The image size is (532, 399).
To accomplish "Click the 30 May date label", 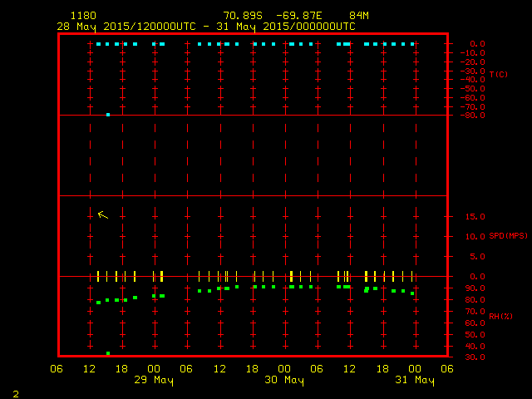I will click(284, 380).
